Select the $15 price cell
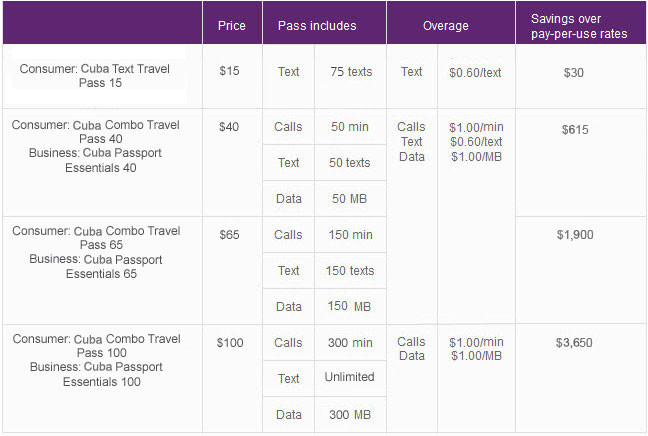The image size is (648, 436). click(229, 72)
